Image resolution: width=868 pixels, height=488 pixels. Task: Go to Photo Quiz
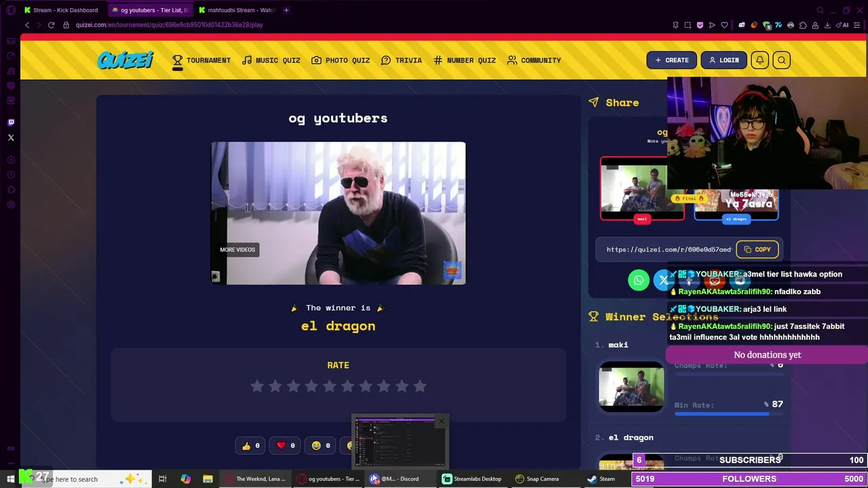tap(340, 60)
